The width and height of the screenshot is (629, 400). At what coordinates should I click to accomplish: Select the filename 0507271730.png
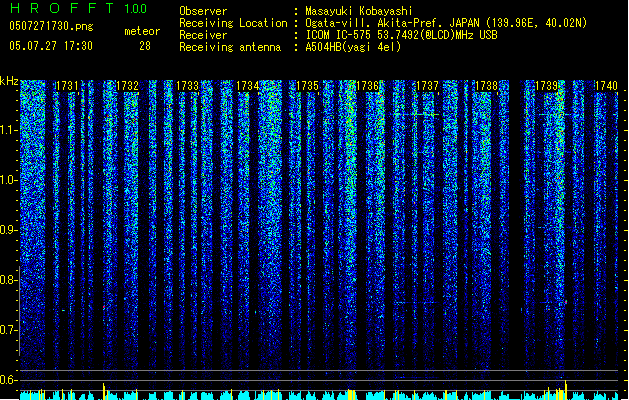51,26
